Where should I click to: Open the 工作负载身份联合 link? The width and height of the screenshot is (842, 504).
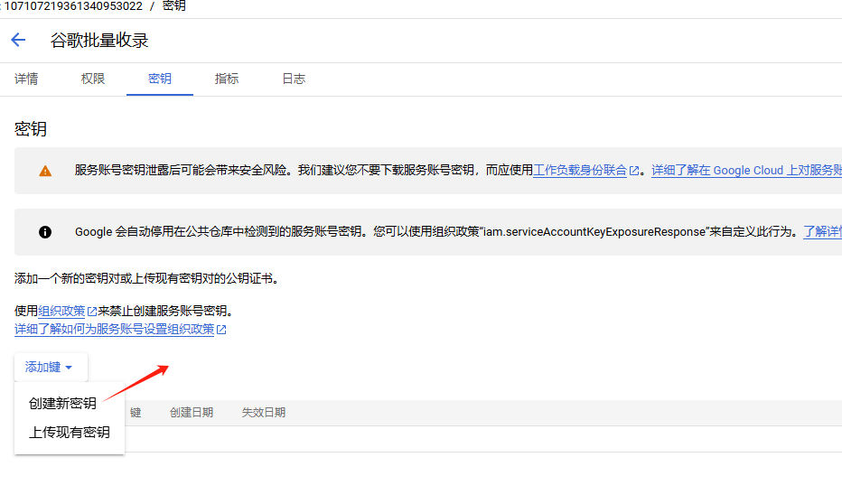(580, 170)
